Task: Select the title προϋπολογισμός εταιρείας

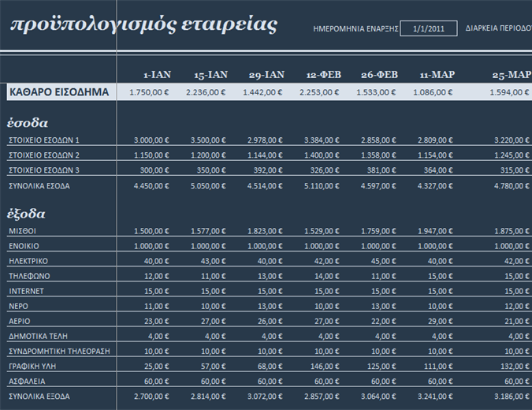Action: 144,24
